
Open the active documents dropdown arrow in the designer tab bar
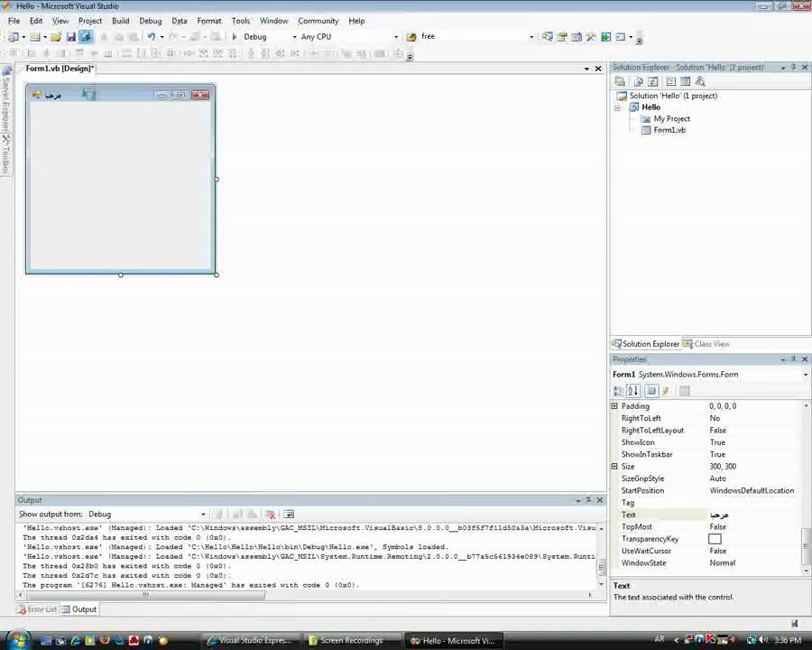pyautogui.click(x=586, y=69)
